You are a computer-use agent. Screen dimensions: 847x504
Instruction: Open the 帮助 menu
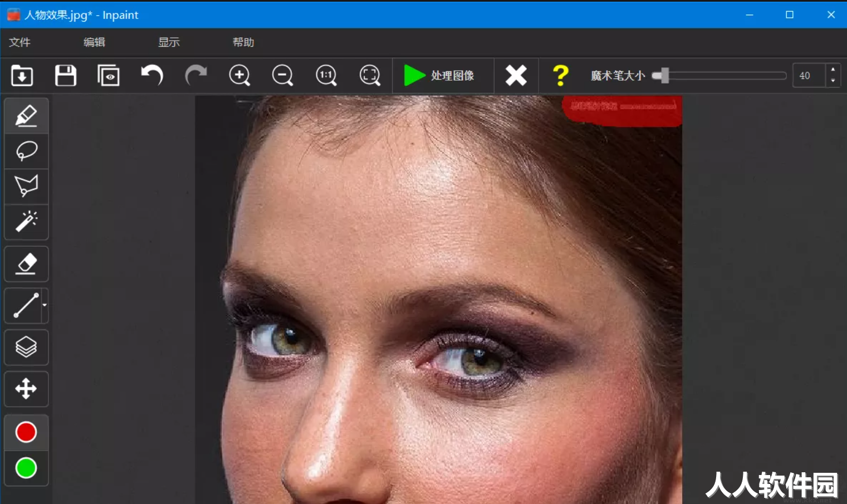(243, 42)
